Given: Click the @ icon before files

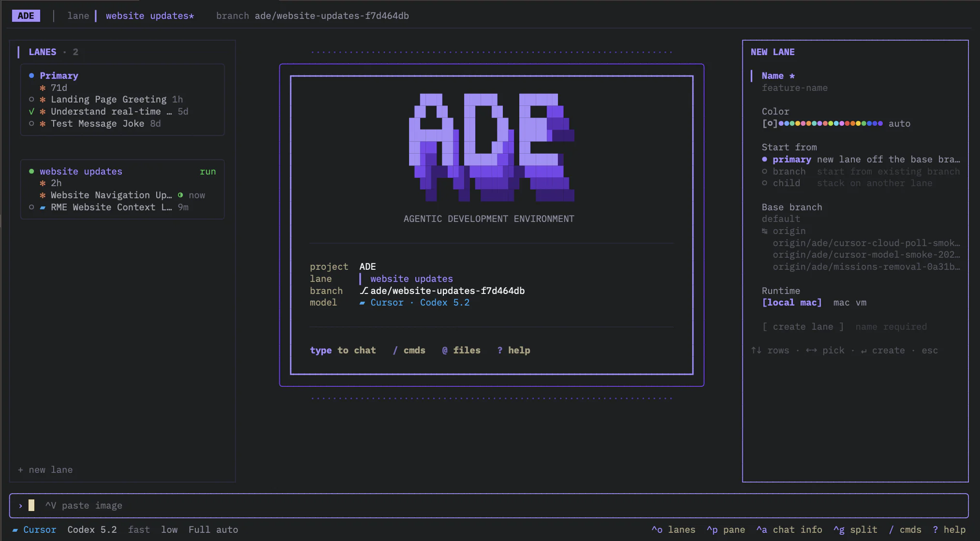Looking at the screenshot, I should [445, 351].
